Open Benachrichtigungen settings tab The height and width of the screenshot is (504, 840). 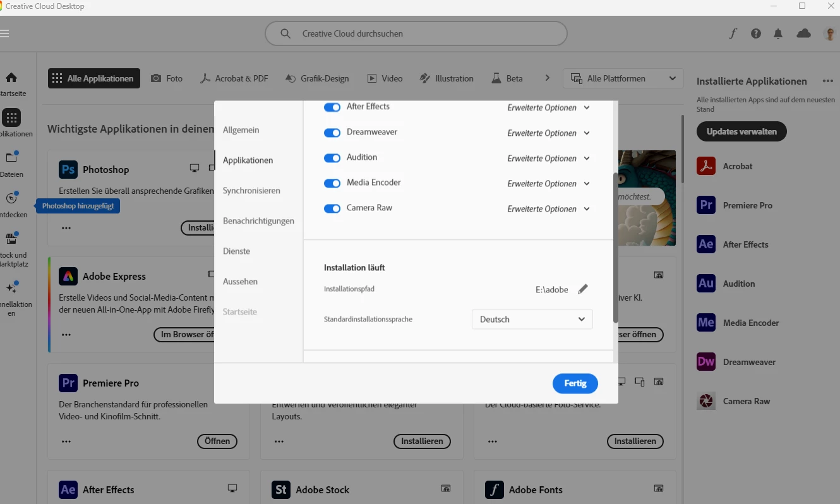[258, 220]
